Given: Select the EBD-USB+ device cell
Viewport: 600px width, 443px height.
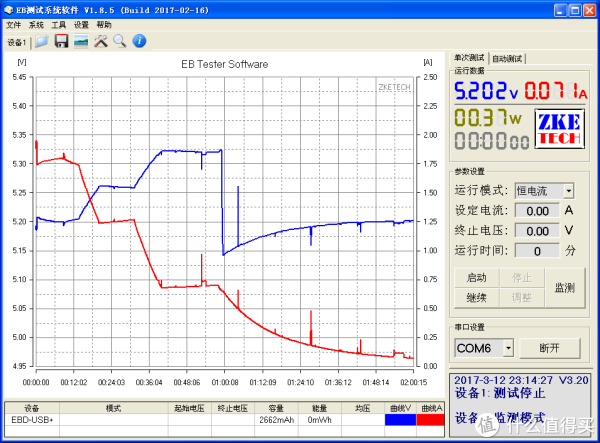Looking at the screenshot, I should [x=32, y=420].
